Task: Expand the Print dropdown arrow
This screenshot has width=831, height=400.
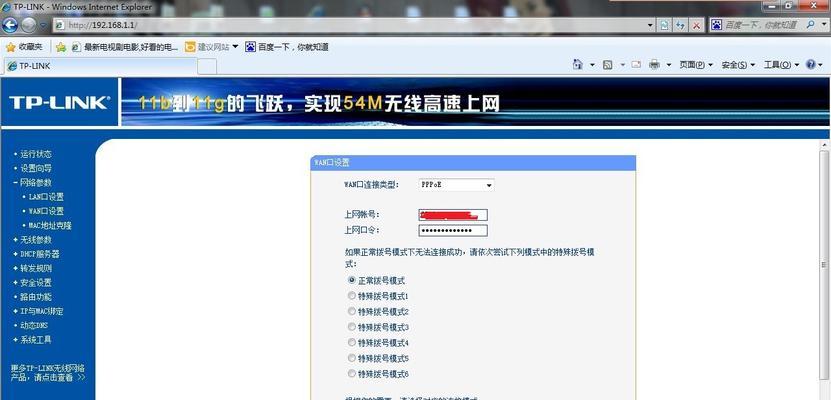Action: tap(668, 65)
